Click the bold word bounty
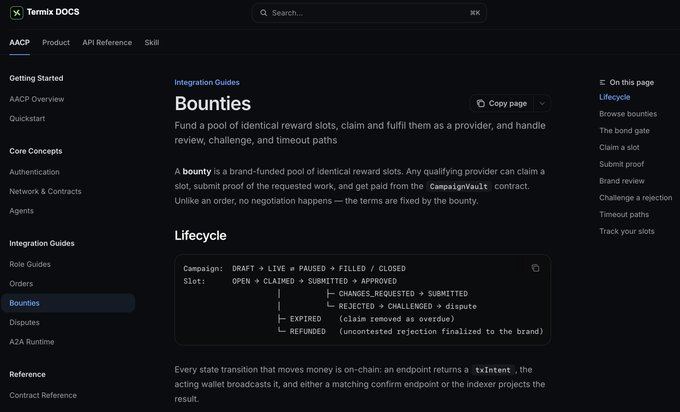This screenshot has width=680, height=412. coord(197,172)
